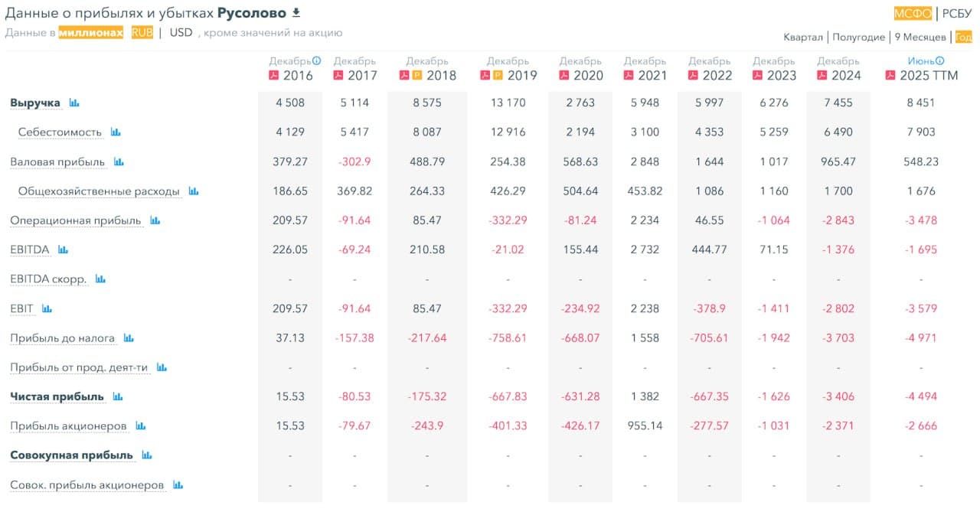
Task: Click the Валовая прибыль row label
Action: tap(58, 162)
